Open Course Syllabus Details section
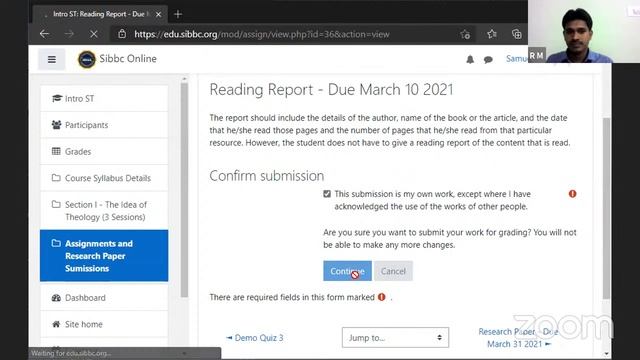The image size is (640, 360). tap(104, 178)
